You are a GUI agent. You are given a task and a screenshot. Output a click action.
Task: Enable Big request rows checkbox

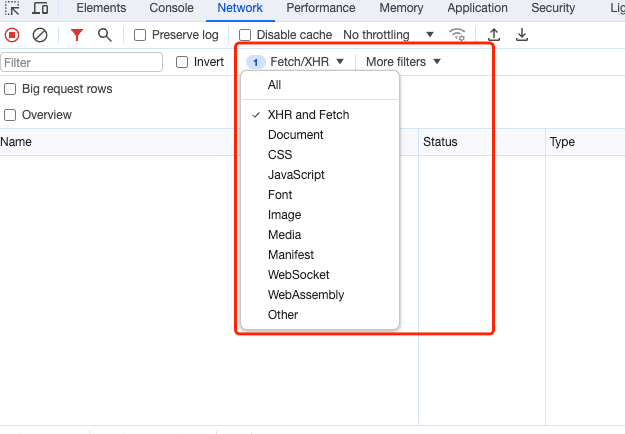pos(10,89)
